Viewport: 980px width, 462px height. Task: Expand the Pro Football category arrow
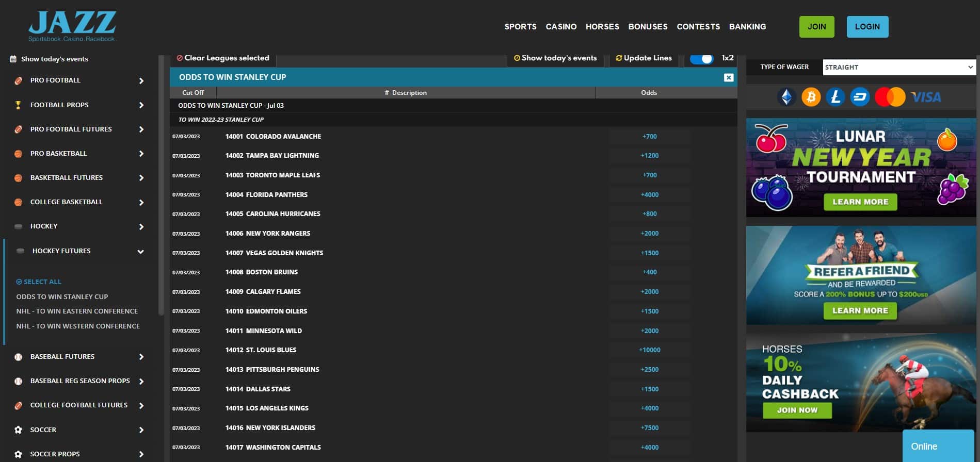coord(141,81)
